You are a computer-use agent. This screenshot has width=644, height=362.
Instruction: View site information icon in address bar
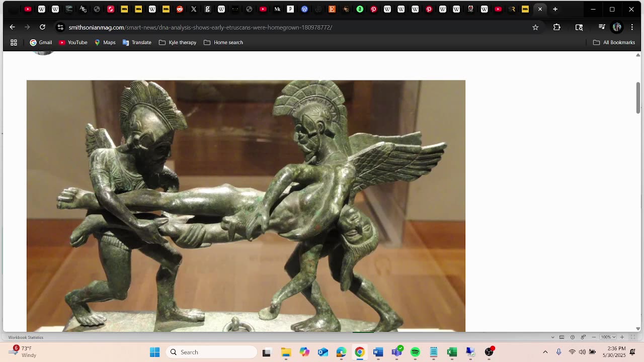coord(60,27)
